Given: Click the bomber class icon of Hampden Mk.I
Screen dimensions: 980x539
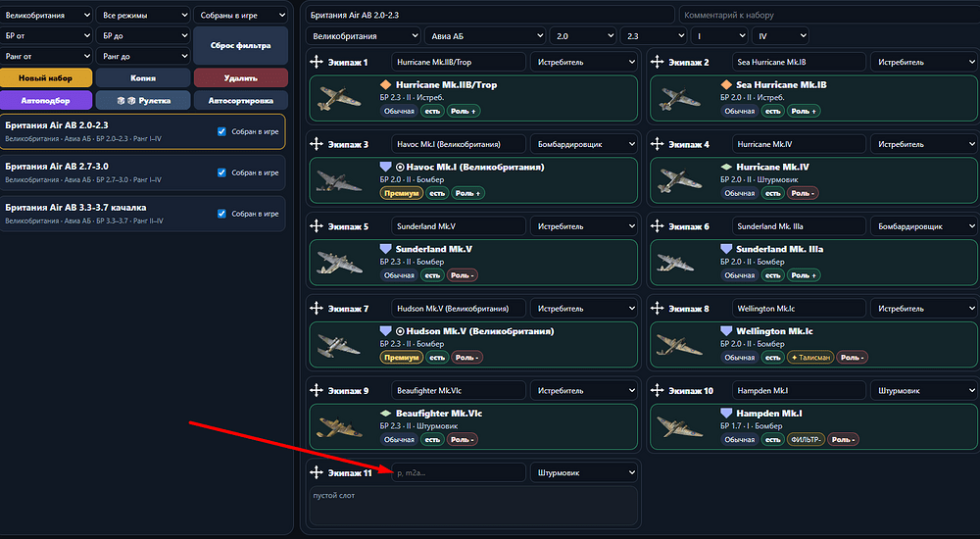Looking at the screenshot, I should [726, 413].
